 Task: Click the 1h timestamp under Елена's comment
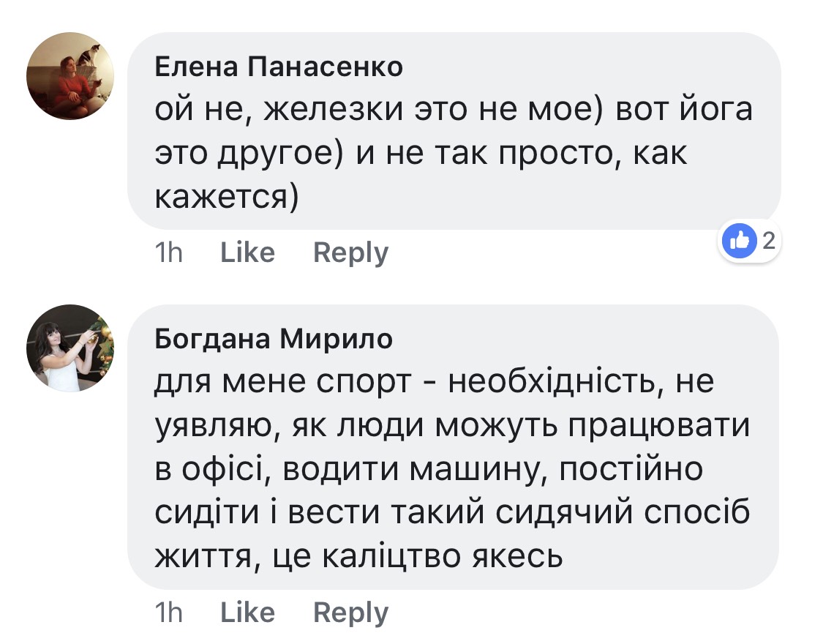170,252
